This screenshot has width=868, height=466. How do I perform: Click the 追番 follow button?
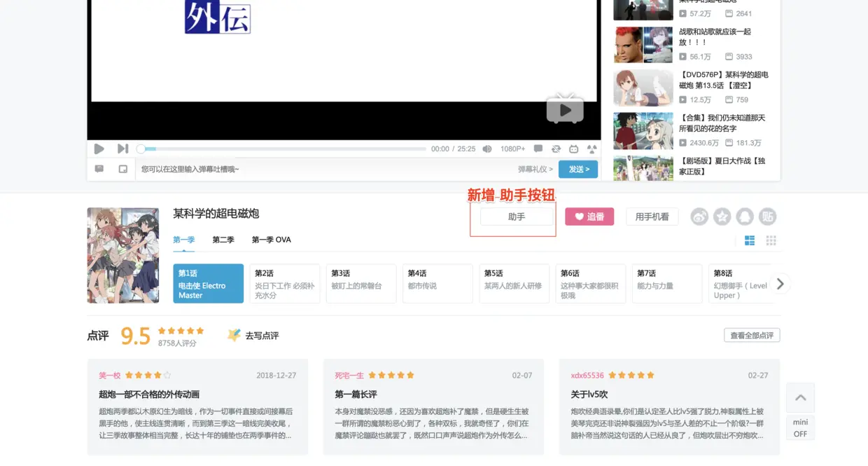[x=589, y=217]
